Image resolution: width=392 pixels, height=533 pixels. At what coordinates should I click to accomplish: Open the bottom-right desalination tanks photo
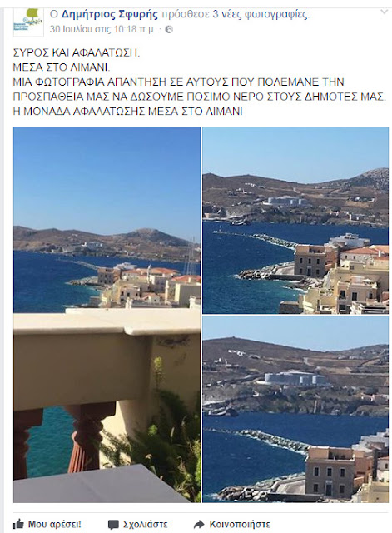point(295,409)
